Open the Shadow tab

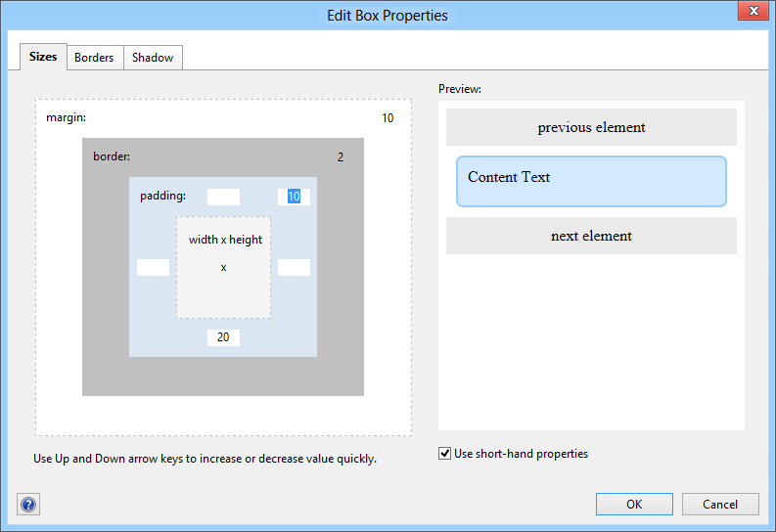153,58
